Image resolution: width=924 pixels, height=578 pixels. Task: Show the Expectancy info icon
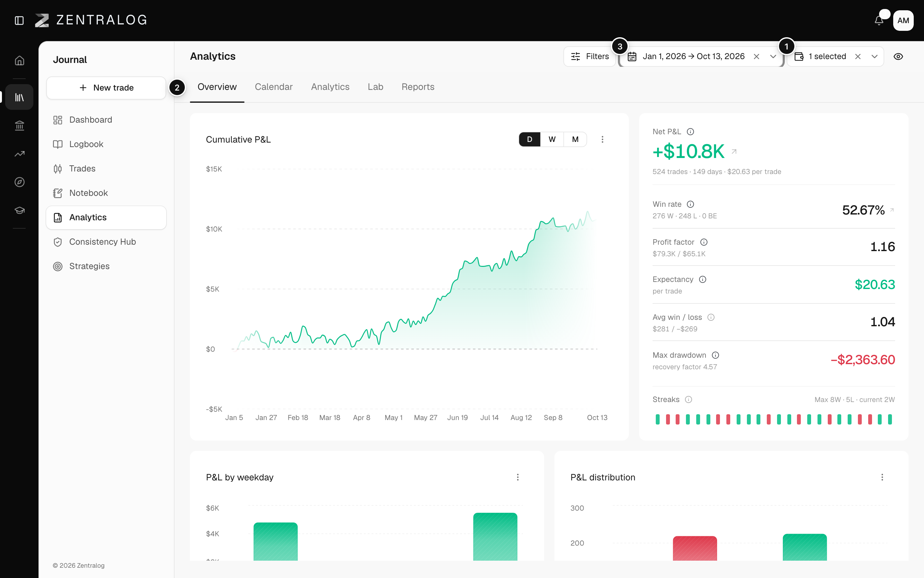pos(703,279)
